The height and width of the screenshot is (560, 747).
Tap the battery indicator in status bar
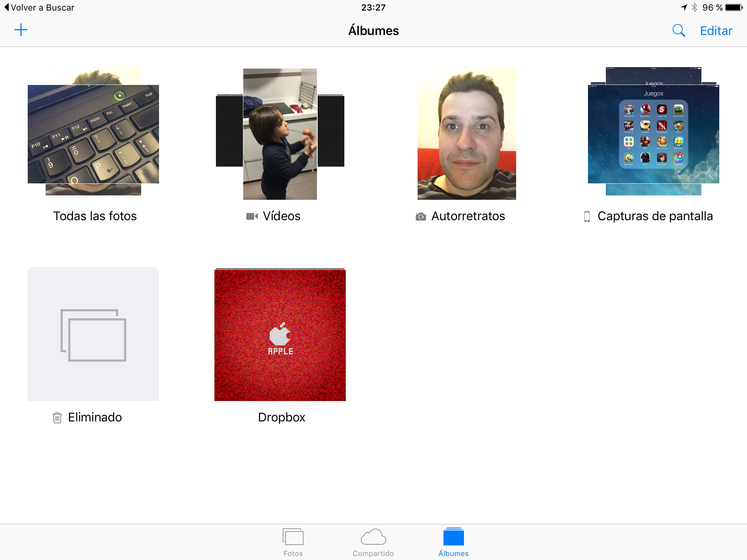point(734,8)
